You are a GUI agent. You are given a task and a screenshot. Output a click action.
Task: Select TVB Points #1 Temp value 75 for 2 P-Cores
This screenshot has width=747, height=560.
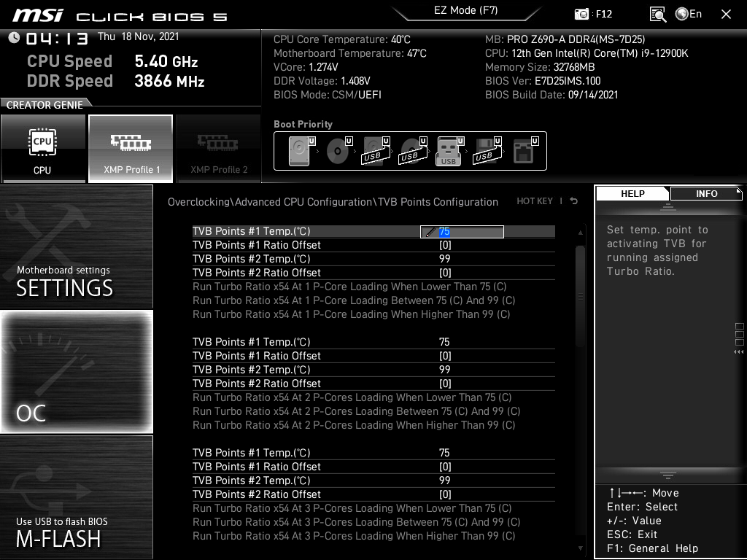pos(444,342)
